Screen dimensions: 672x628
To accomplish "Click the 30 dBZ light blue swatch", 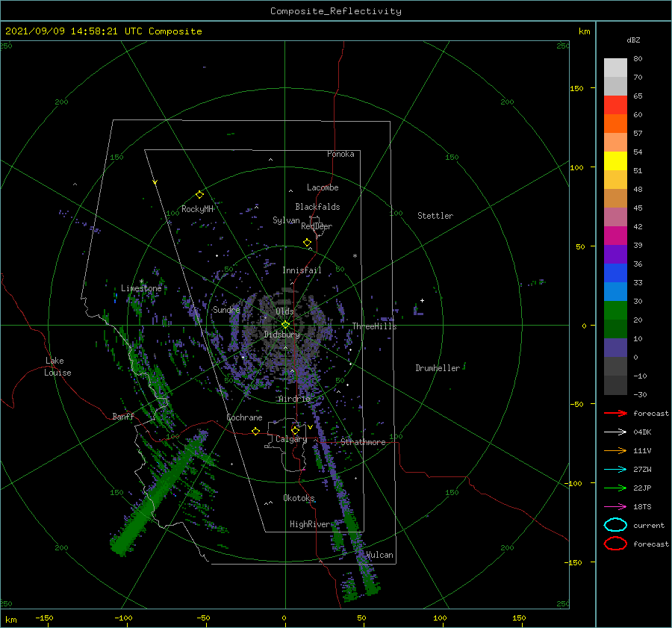I will click(615, 291).
